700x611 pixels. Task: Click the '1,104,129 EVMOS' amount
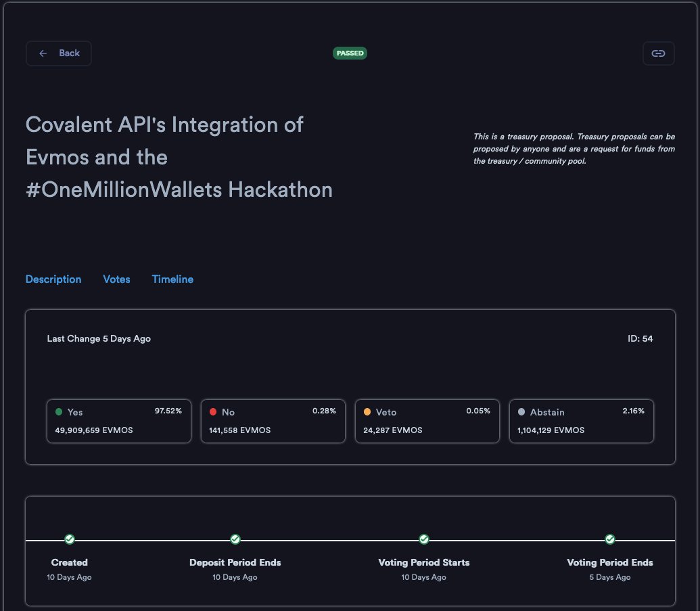pos(551,430)
